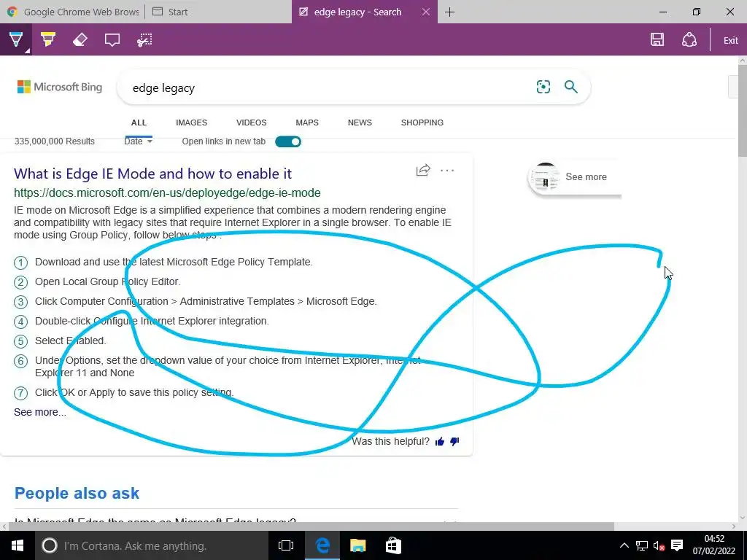
Task: Open the network status tray icon
Action: pyautogui.click(x=642, y=545)
